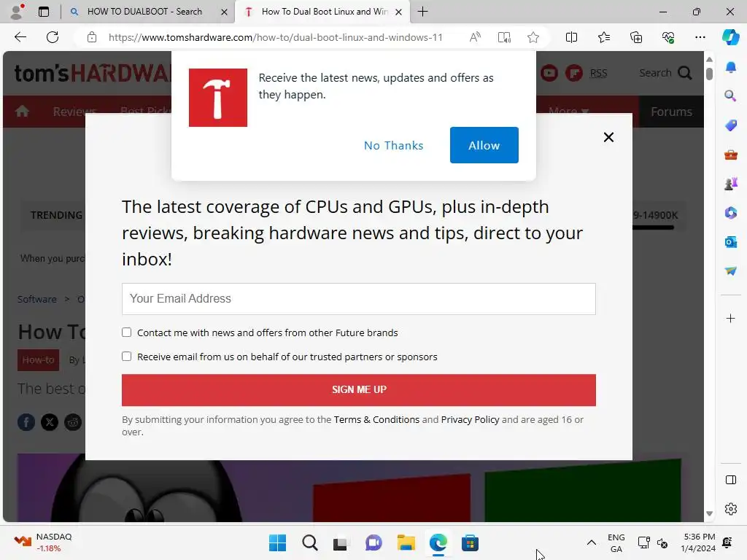
Task: Click the page vertical scrollbar thumb
Action: (709, 74)
